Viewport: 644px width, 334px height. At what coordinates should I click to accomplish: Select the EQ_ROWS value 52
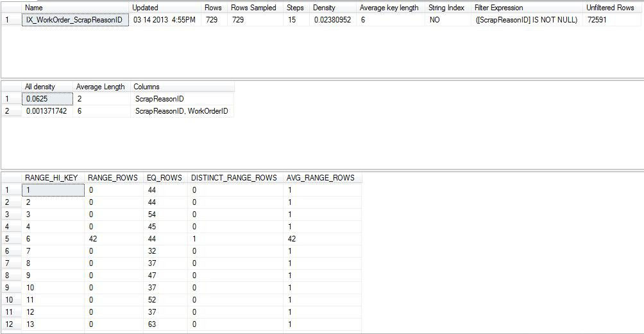[165, 300]
